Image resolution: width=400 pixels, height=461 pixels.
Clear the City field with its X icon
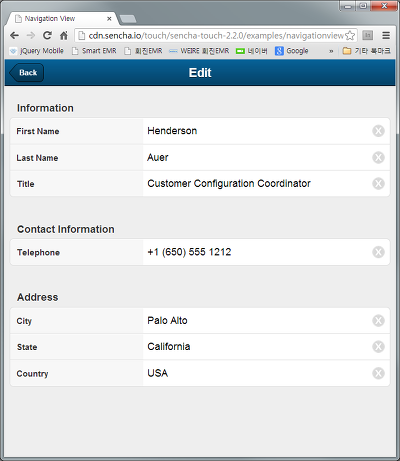click(x=378, y=321)
